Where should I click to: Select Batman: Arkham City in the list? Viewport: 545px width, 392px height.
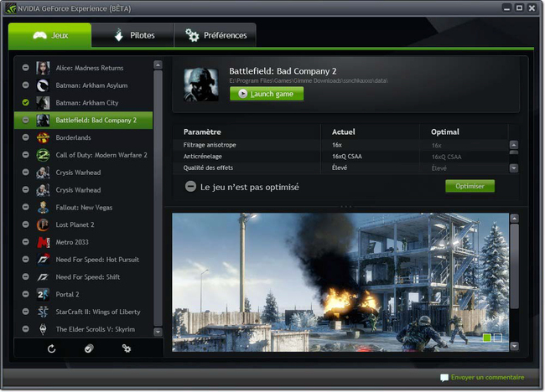(83, 103)
